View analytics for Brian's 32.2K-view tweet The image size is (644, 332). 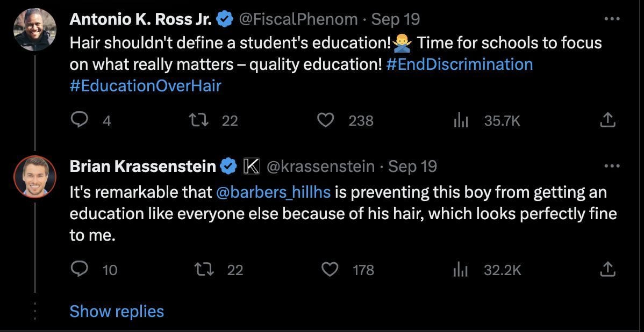(x=461, y=269)
